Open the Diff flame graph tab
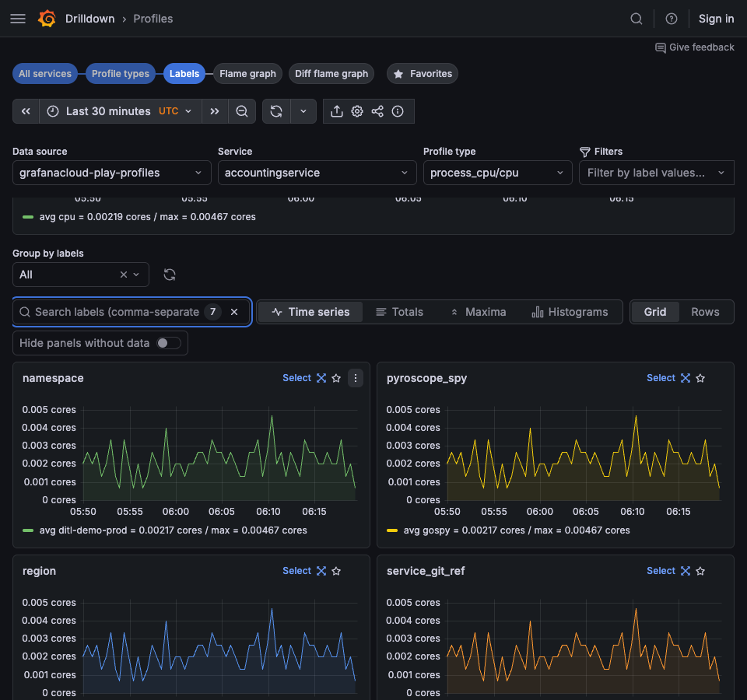747x700 pixels. [x=331, y=74]
